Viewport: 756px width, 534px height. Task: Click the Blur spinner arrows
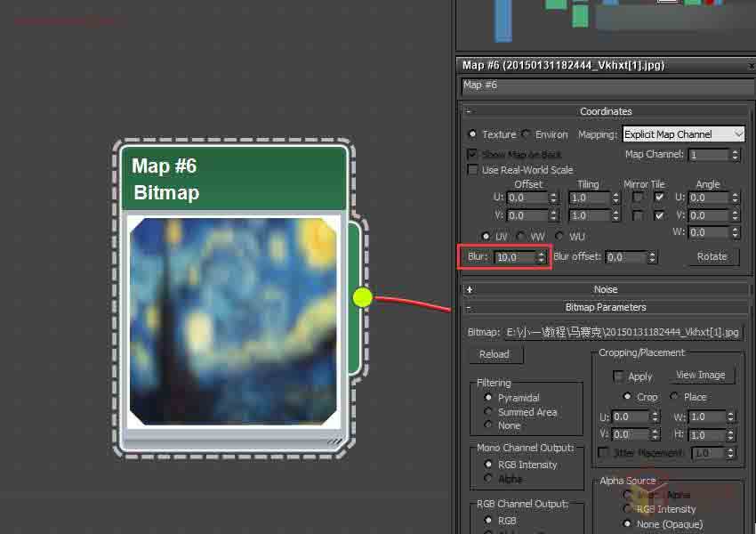click(x=542, y=257)
